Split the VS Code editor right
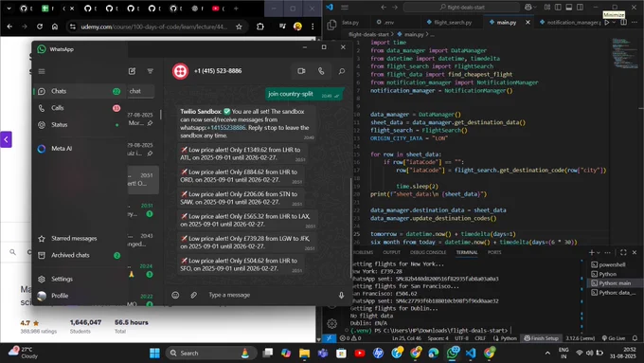This screenshot has width=644, height=363. tap(623, 22)
